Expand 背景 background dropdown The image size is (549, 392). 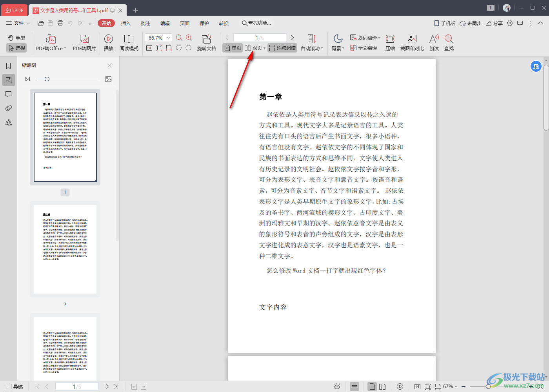tap(343, 49)
